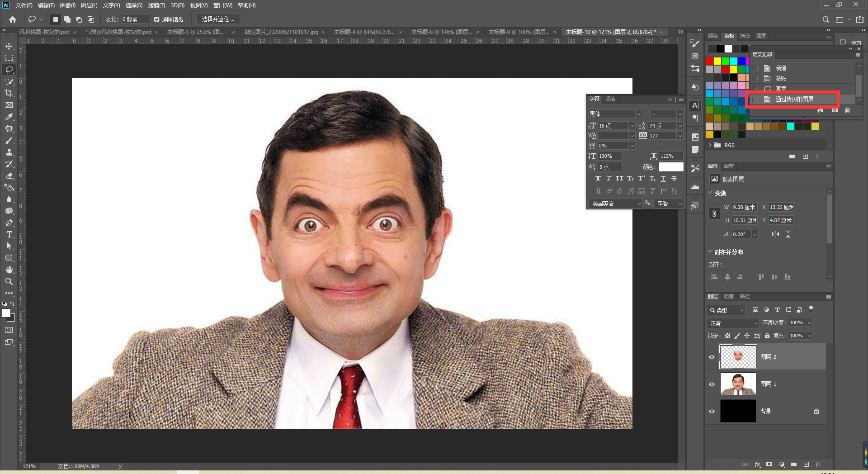Select the Clone Stamp tool
The height and width of the screenshot is (474, 868).
9,152
